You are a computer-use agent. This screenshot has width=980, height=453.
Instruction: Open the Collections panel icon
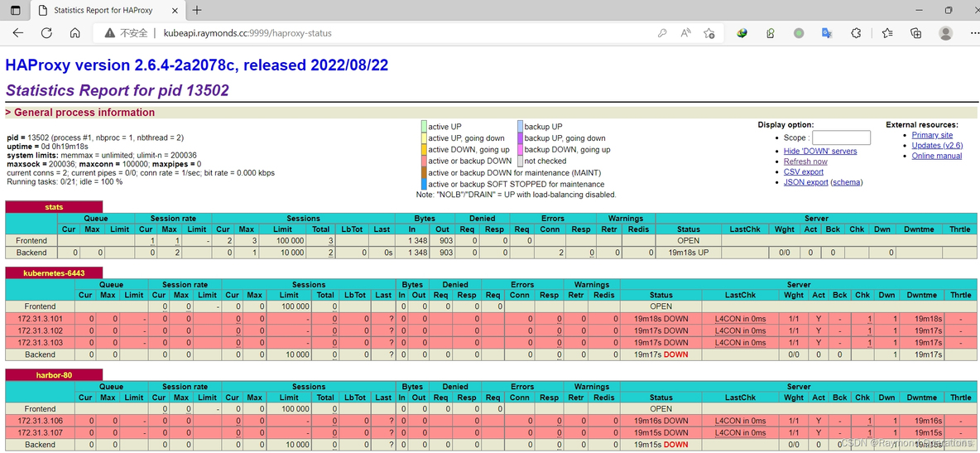pos(915,33)
